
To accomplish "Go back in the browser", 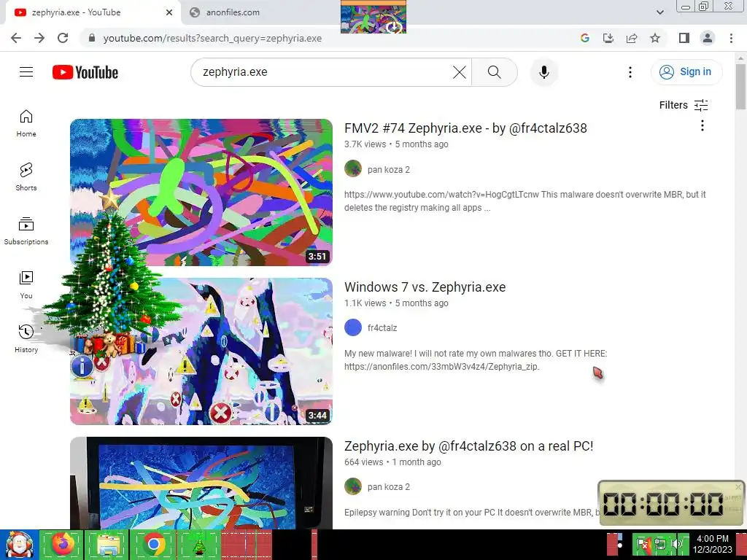I will pyautogui.click(x=16, y=38).
